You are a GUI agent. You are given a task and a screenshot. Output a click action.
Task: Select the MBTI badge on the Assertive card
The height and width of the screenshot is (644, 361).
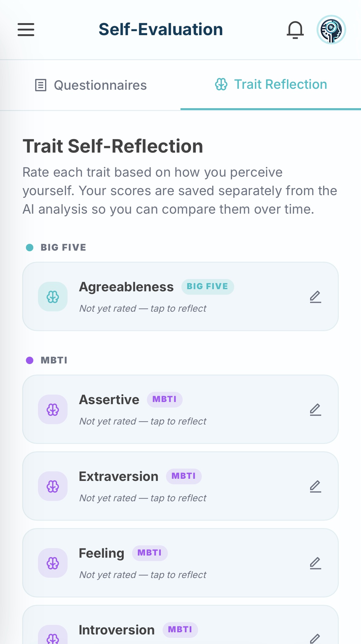tap(164, 399)
